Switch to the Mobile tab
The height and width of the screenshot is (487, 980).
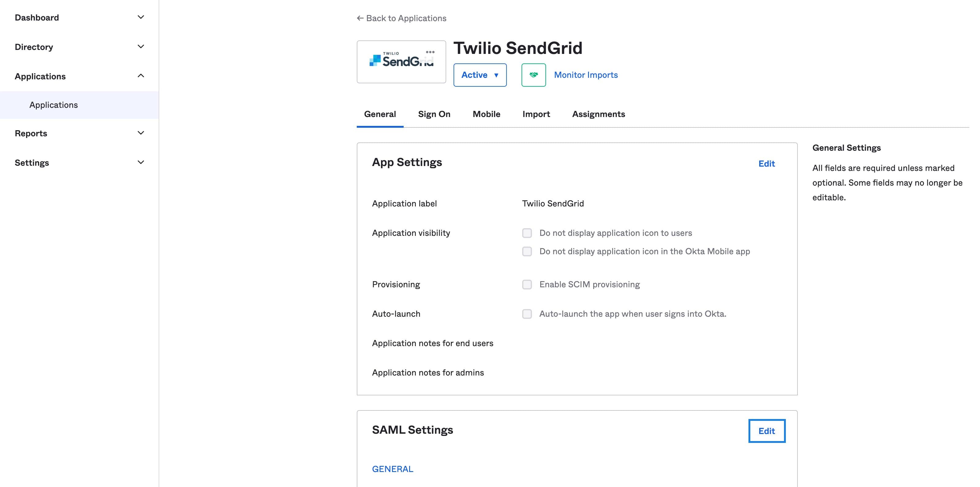[486, 114]
